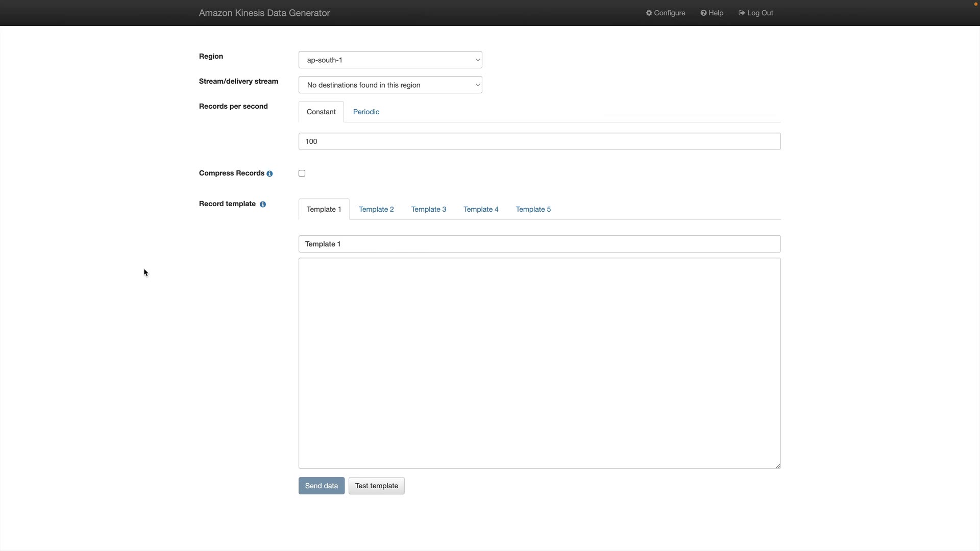Go to the Template 5 tab
The width and height of the screenshot is (980, 551).
533,210
